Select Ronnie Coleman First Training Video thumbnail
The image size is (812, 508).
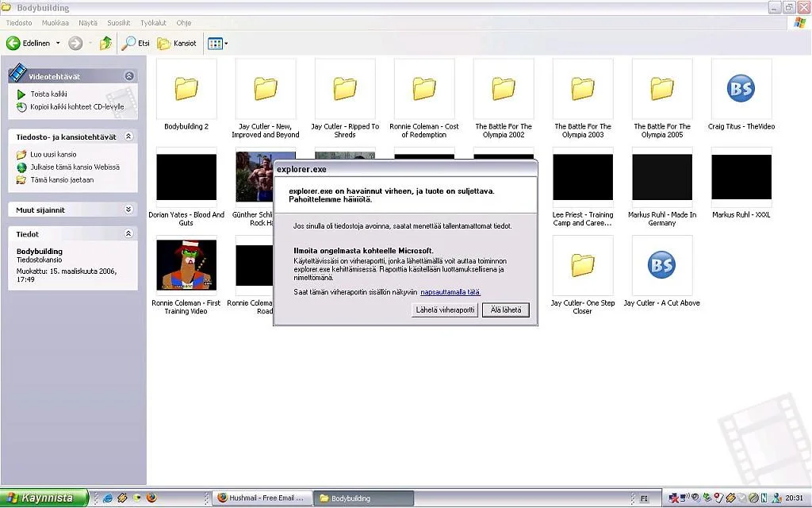(x=186, y=266)
